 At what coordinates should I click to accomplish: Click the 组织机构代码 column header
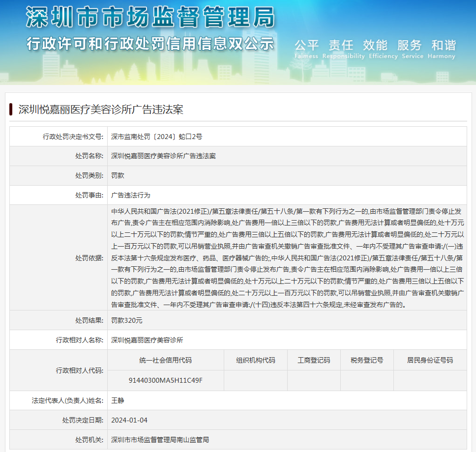click(x=256, y=360)
